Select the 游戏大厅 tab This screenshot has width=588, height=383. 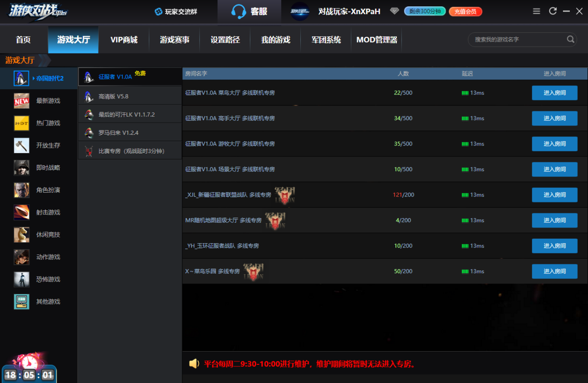click(x=73, y=40)
